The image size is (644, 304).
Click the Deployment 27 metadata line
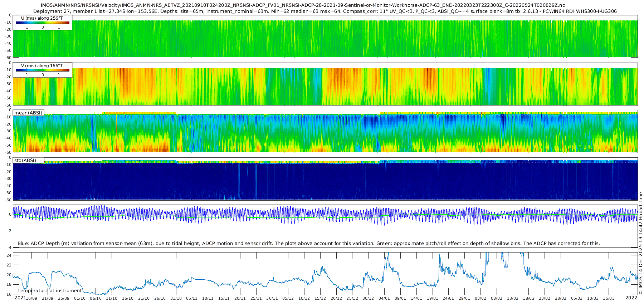(x=325, y=11)
